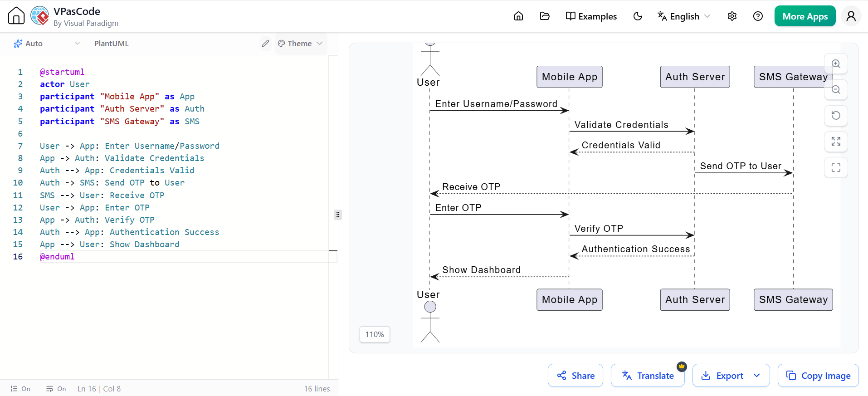Click line number 6 in gutter

(x=20, y=134)
